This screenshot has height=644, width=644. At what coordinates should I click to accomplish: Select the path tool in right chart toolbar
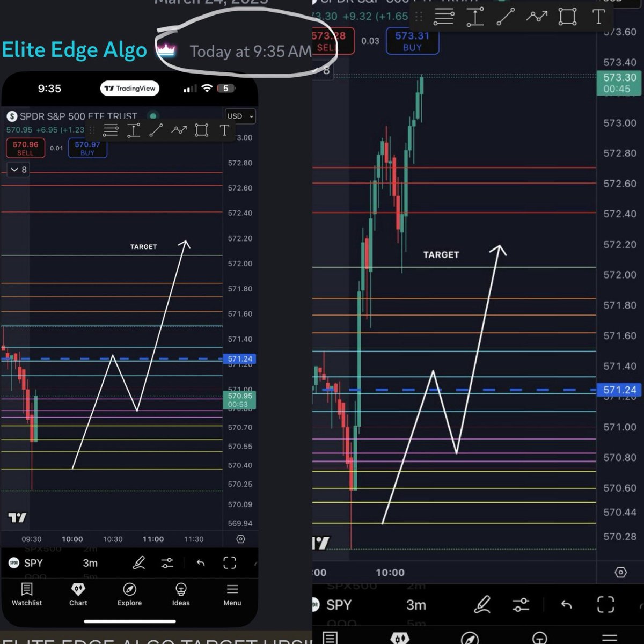tap(536, 17)
